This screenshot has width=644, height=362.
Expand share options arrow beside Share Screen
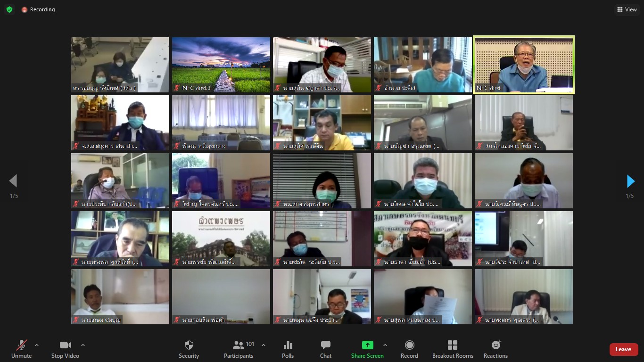(x=385, y=345)
